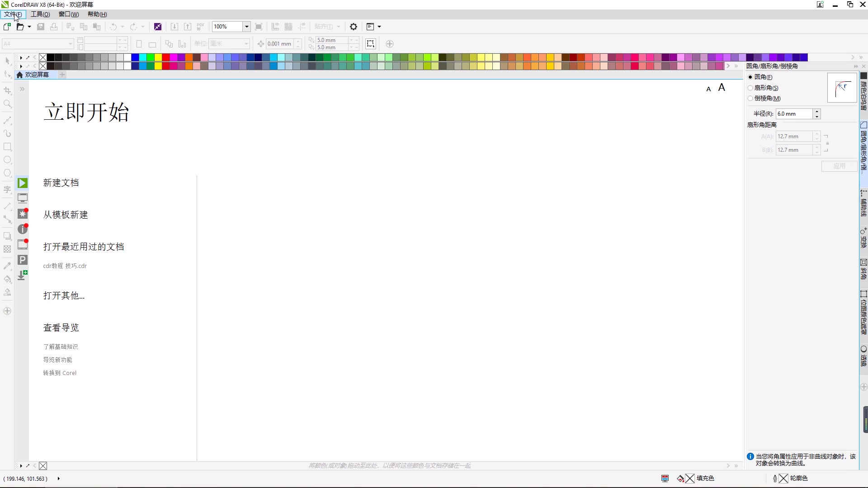Click the 应用 button in docker
The height and width of the screenshot is (488, 868).
coord(840,166)
